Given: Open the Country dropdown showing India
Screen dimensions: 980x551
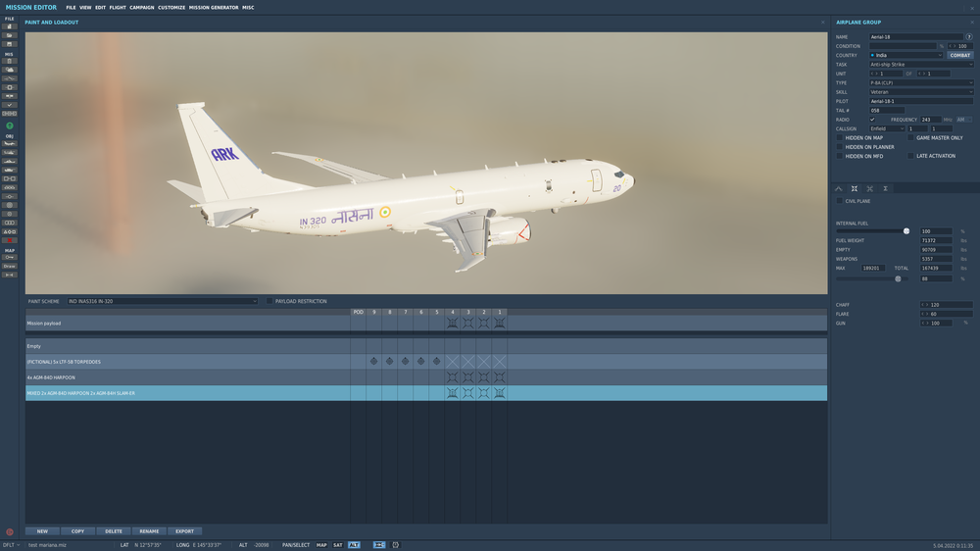Looking at the screenshot, I should point(906,55).
